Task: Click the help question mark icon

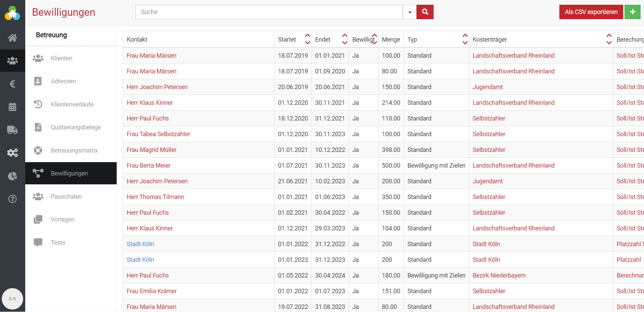Action: click(x=13, y=199)
